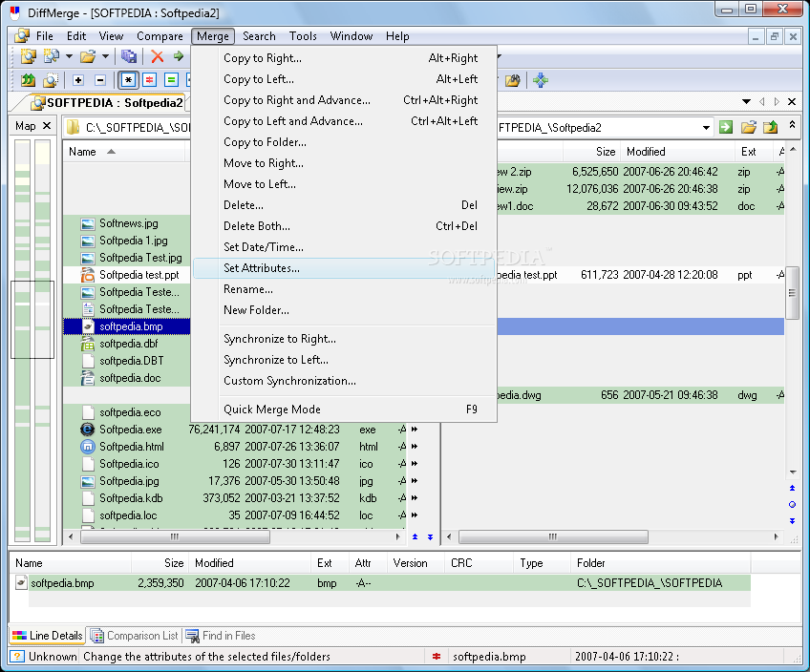Open the right folder path dropdown

706,127
